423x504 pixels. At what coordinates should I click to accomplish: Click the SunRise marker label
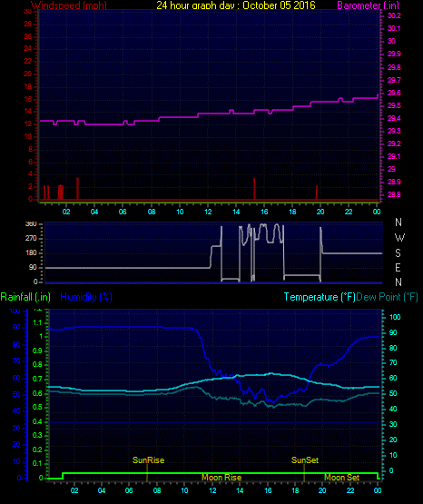coord(148,460)
